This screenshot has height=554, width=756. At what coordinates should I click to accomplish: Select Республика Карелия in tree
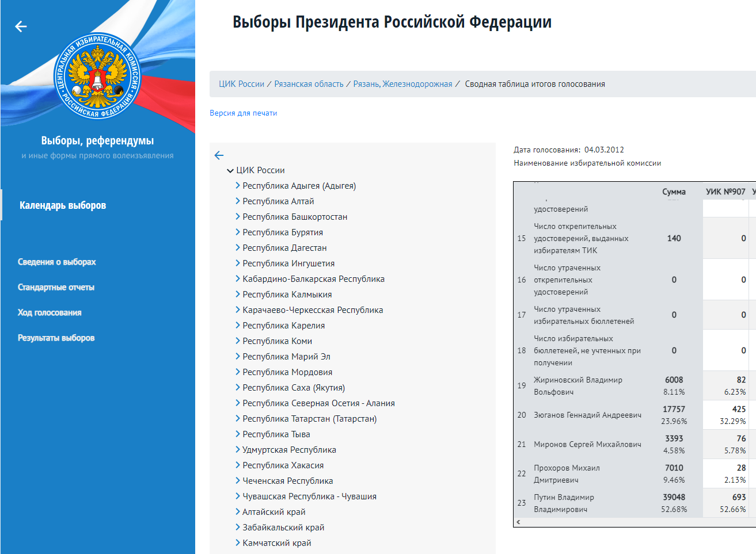point(284,326)
